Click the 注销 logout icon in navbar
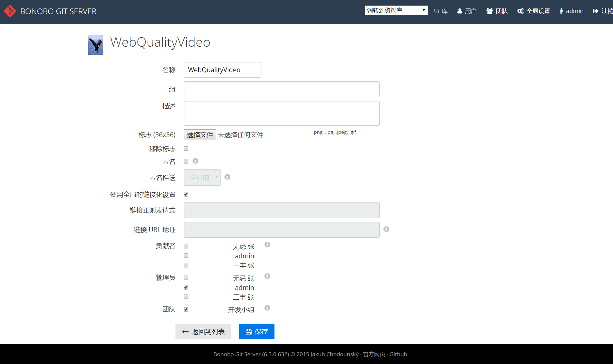Viewport: 613px width, 364px height. 596,11
